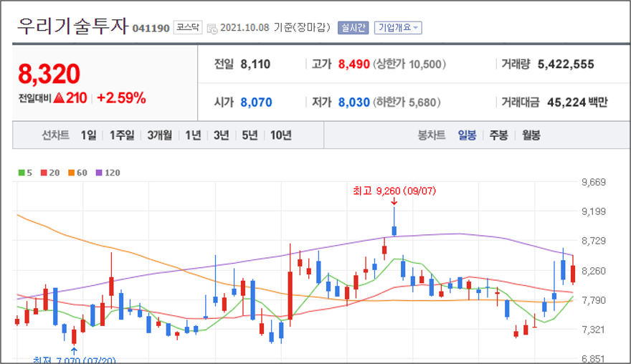Switch to 일봉 candlestick chart
The width and height of the screenshot is (631, 364).
pos(467,135)
